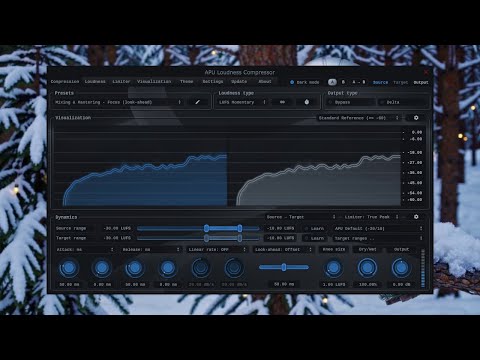
Task: Open the Visualization gear settings icon
Action: 416,118
